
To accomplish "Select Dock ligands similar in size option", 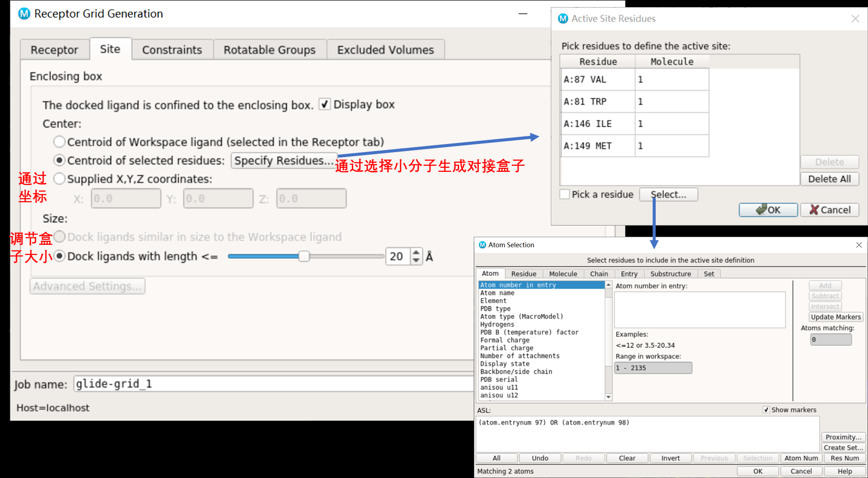I will [x=59, y=237].
